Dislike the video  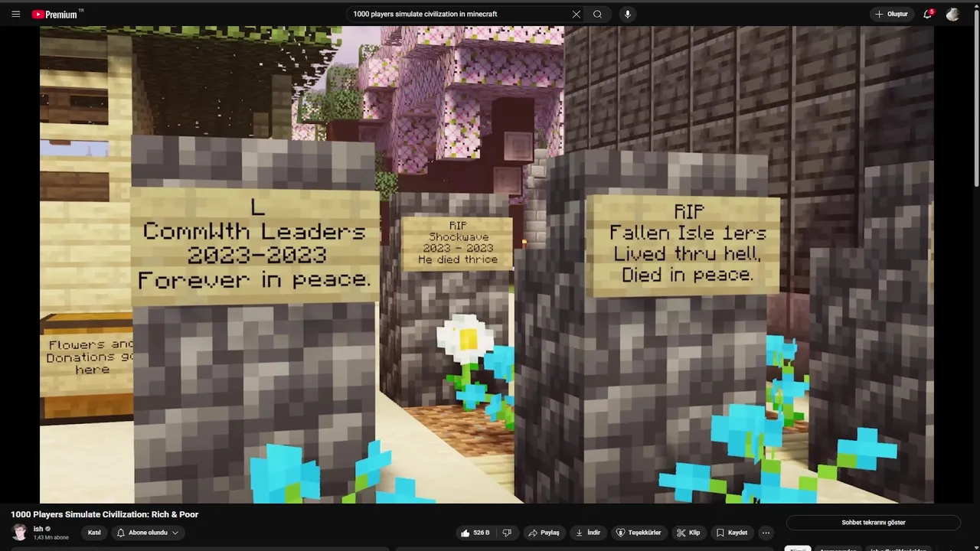[x=507, y=533]
